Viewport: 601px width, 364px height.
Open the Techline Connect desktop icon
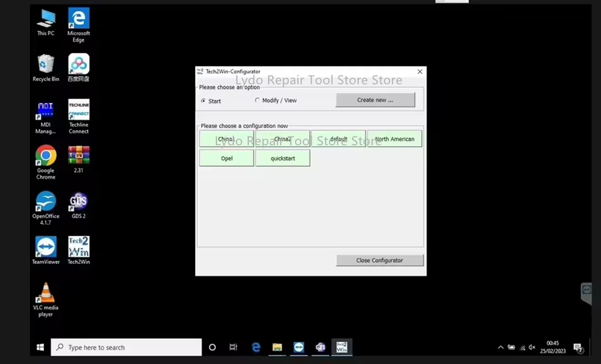[78, 111]
